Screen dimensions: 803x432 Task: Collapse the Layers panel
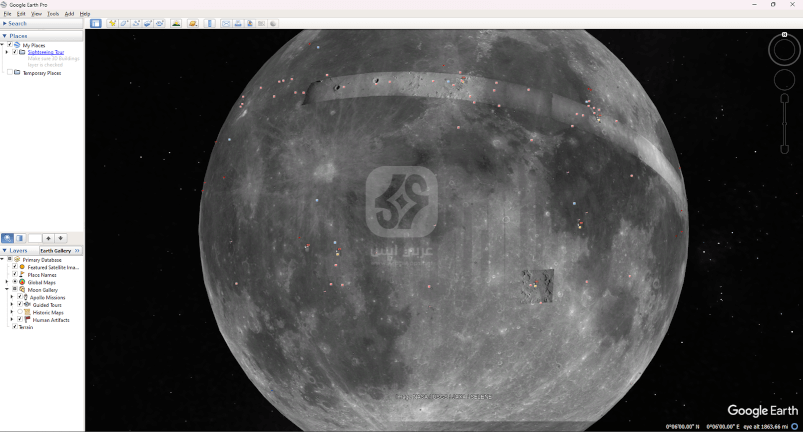pos(5,251)
